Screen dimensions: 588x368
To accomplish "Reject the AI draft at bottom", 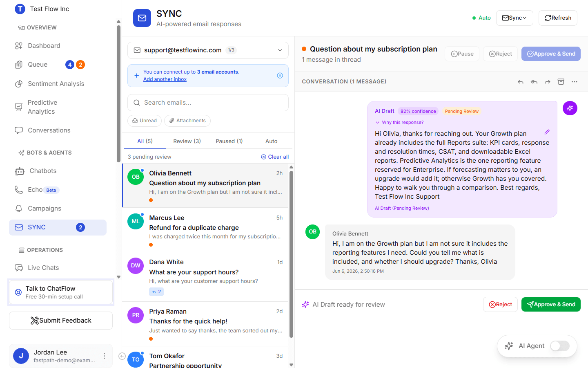I will 500,305.
